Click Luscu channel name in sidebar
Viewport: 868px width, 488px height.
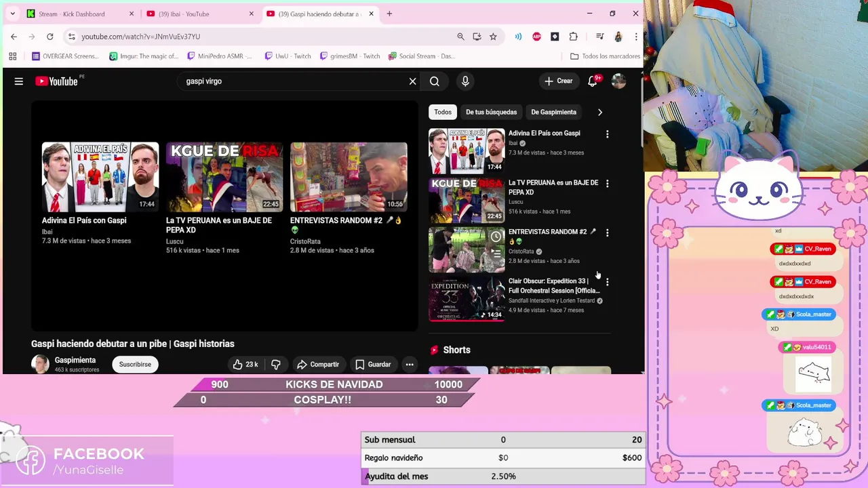click(515, 202)
